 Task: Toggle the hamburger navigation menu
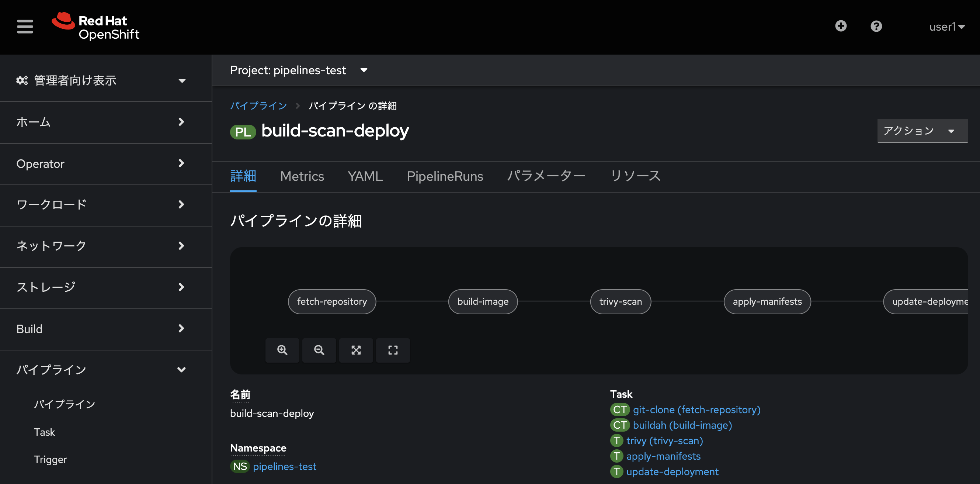tap(25, 27)
